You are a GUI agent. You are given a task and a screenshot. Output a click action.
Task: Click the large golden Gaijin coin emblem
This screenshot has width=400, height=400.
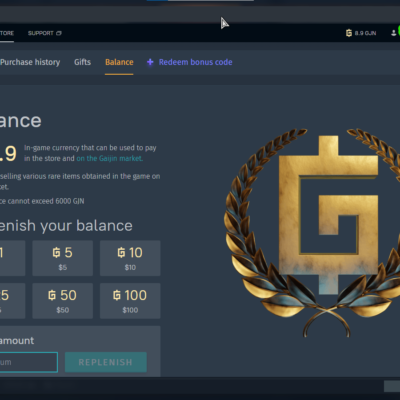pos(312,232)
